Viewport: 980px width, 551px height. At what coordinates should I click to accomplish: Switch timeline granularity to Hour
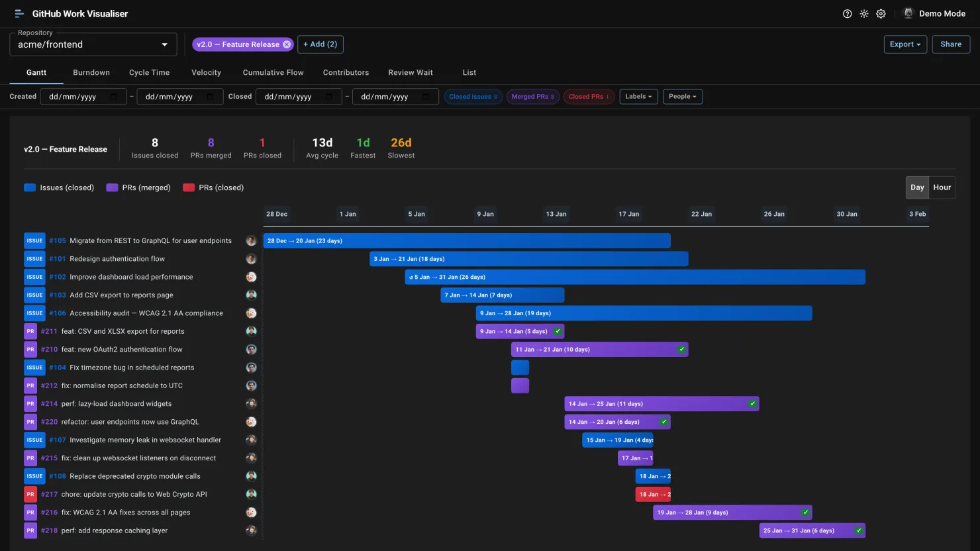(942, 187)
